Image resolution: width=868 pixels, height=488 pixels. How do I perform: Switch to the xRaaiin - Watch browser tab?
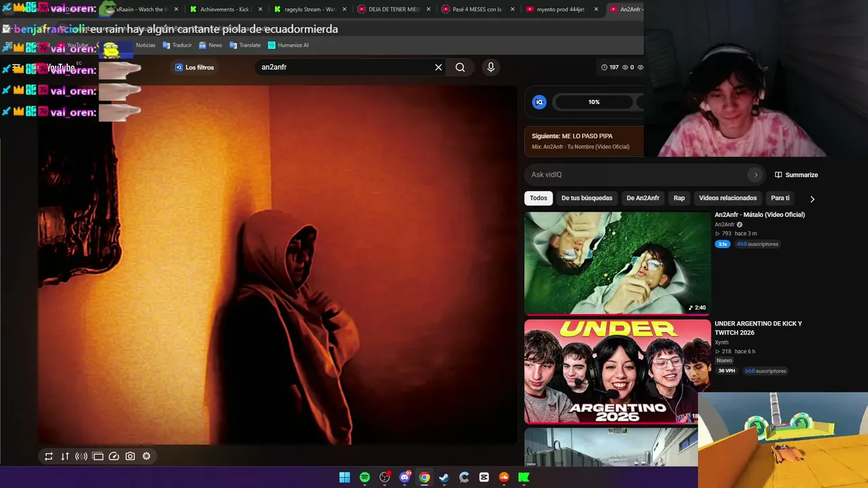(141, 9)
